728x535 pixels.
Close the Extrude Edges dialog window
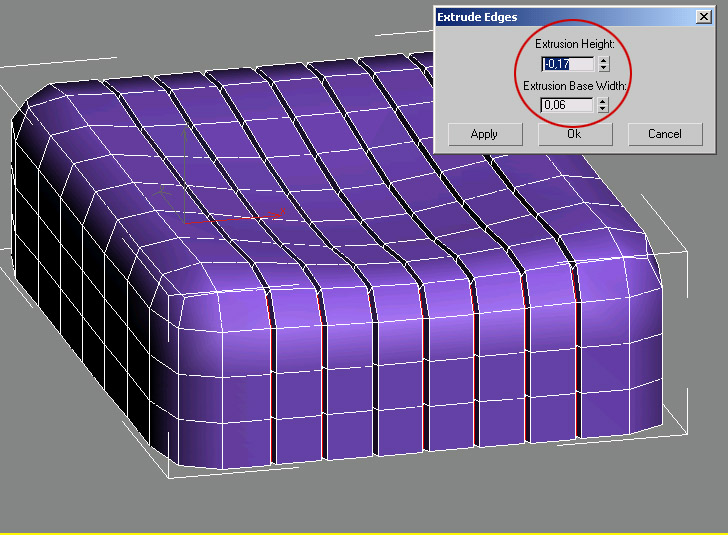coord(704,17)
